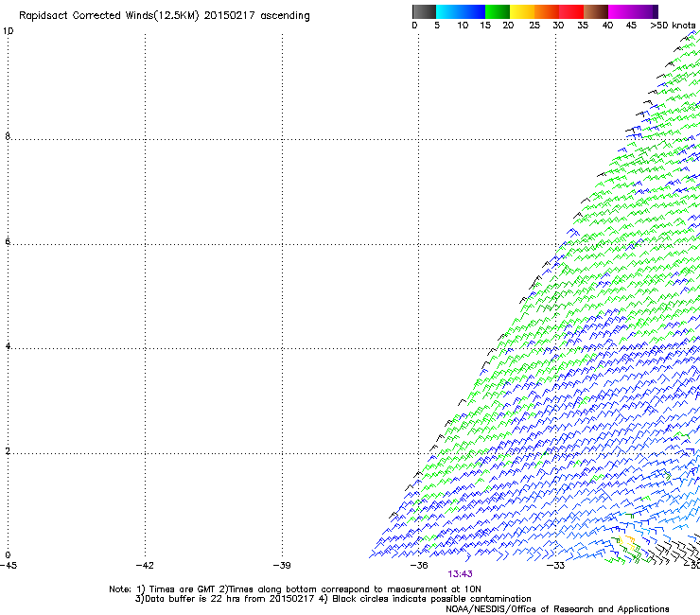Click the legend value label "40"
This screenshot has width=700, height=615.
pyautogui.click(x=607, y=26)
